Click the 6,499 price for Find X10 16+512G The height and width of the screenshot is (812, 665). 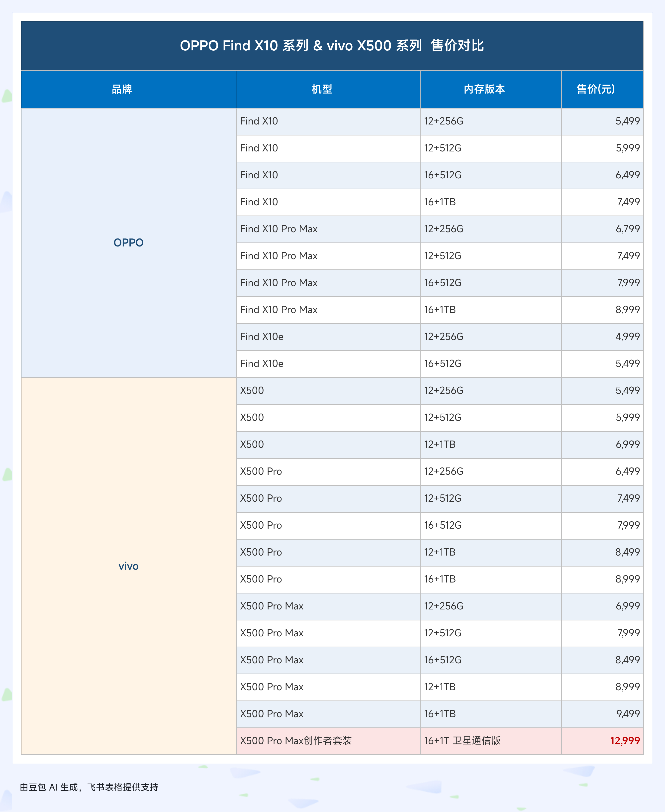602,175
